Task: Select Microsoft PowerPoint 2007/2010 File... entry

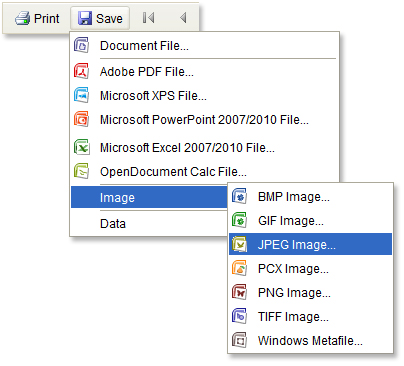Action: 205,119
